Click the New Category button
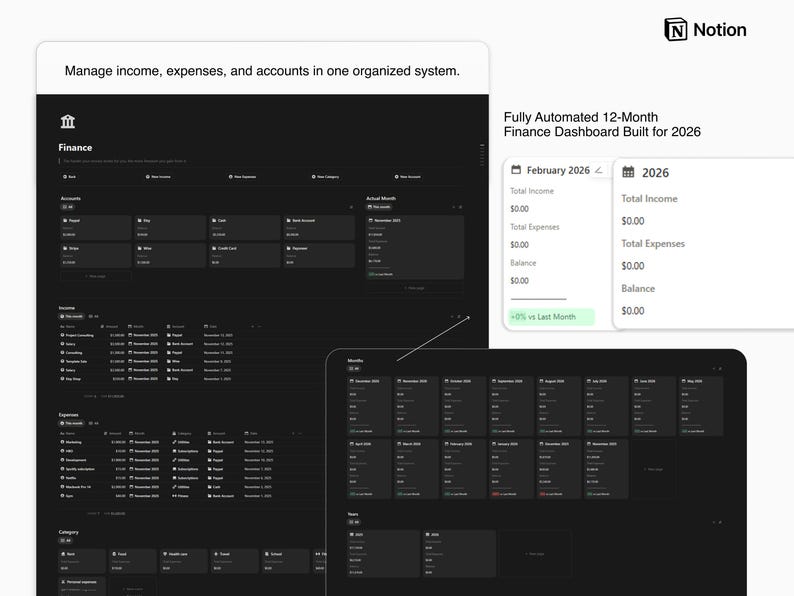The image size is (794, 596). tap(325, 177)
